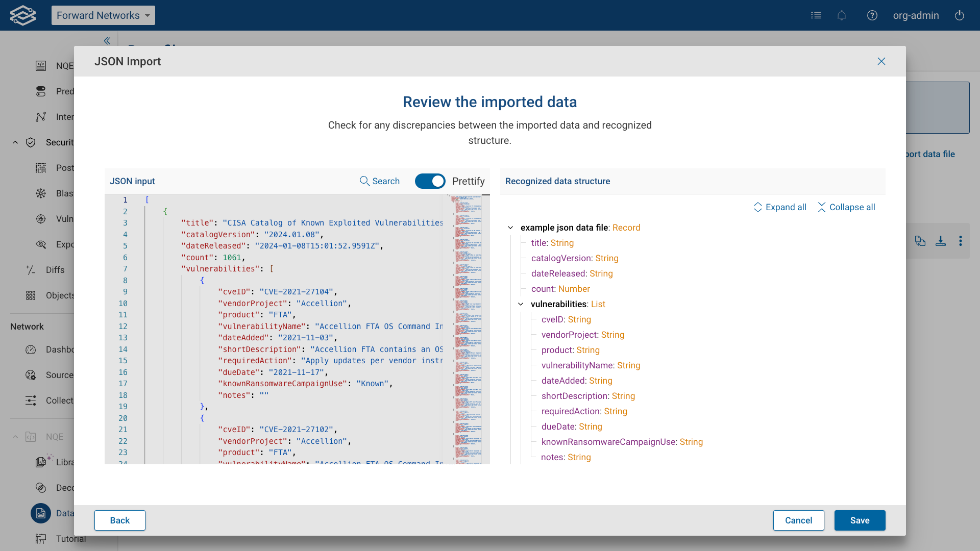Screen dimensions: 980x551
Task: Collapse the example json data file record
Action: coord(511,228)
